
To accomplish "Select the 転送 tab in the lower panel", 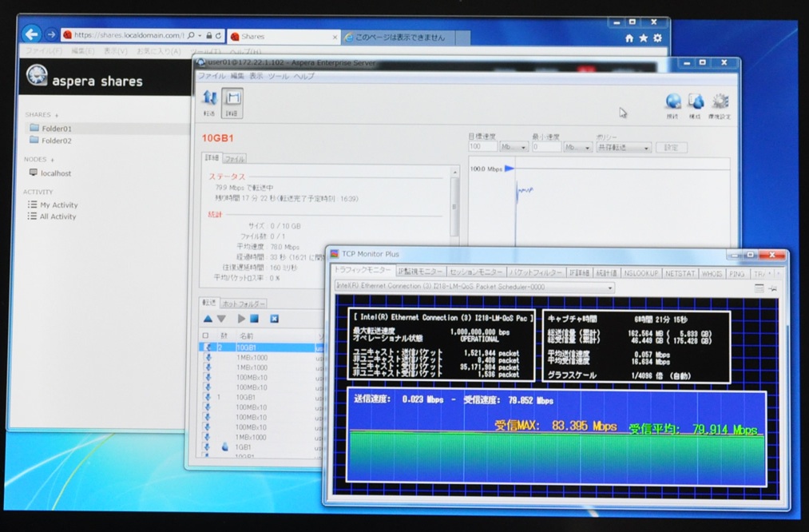I will tap(209, 303).
